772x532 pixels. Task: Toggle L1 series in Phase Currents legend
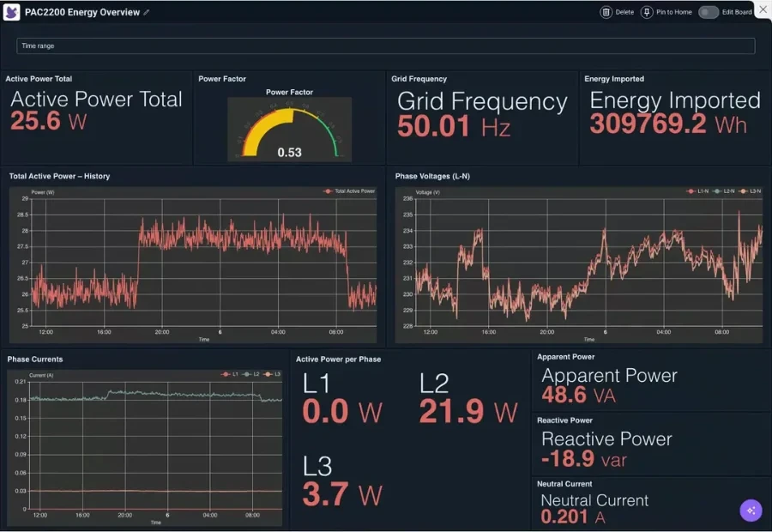coord(230,374)
